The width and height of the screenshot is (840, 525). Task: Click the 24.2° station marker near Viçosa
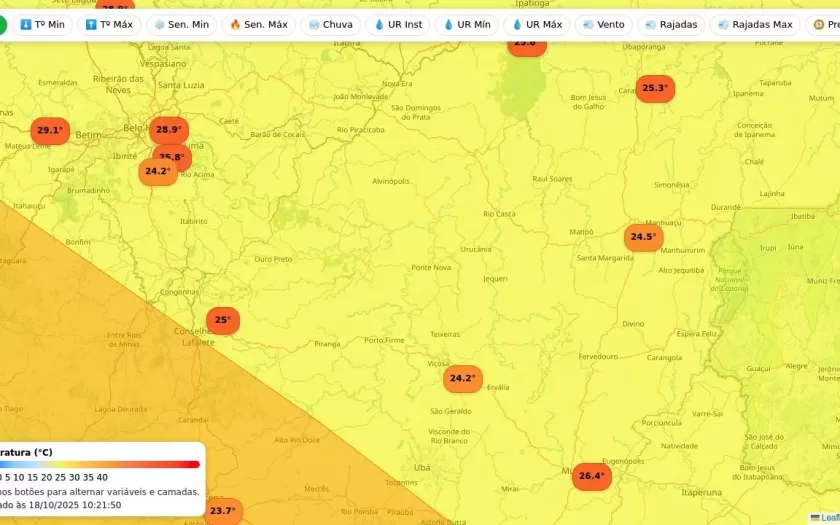click(462, 378)
